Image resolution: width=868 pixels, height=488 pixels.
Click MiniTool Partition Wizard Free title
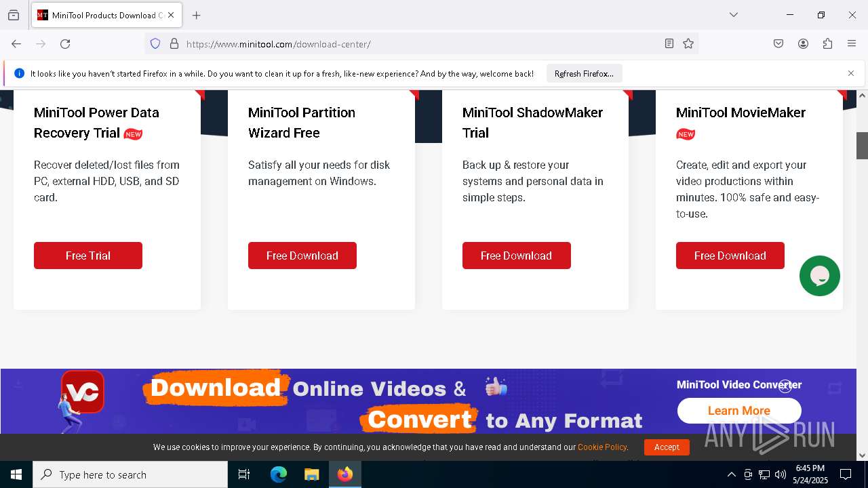[302, 123]
